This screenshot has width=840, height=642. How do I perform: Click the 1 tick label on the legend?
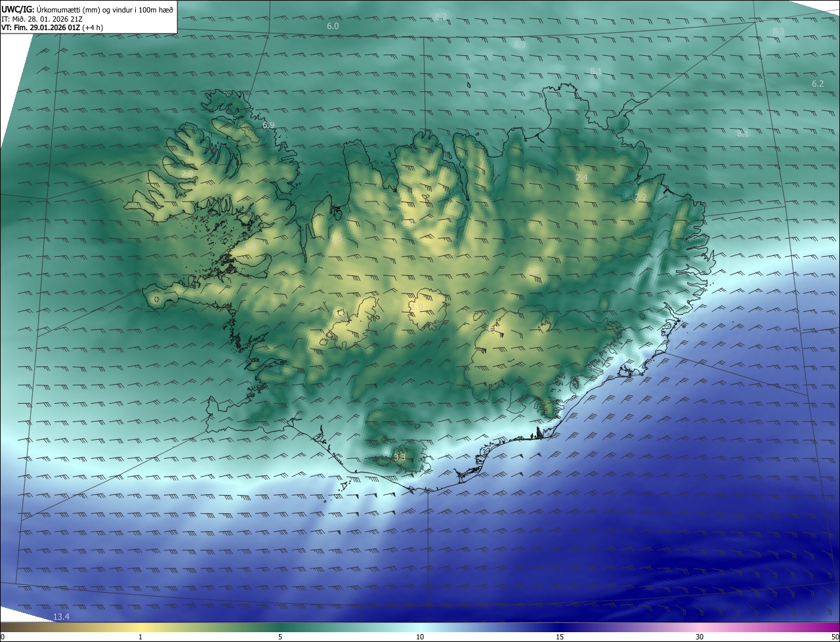[140, 637]
